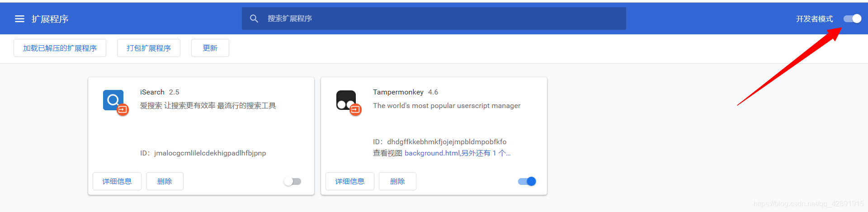Click Tampermonkey version number 4.6

pos(433,92)
